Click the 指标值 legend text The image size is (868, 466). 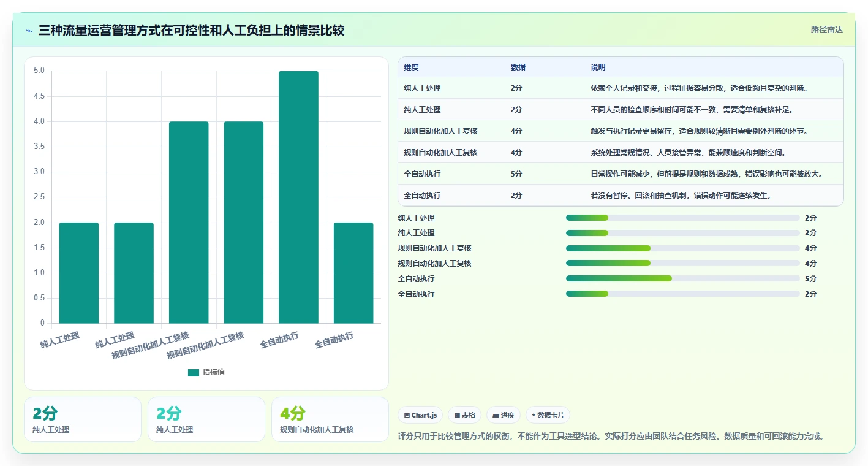(x=214, y=373)
